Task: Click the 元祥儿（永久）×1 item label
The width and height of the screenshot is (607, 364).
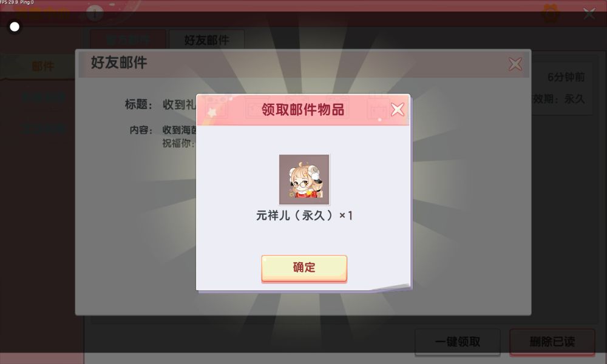Action: tap(304, 215)
